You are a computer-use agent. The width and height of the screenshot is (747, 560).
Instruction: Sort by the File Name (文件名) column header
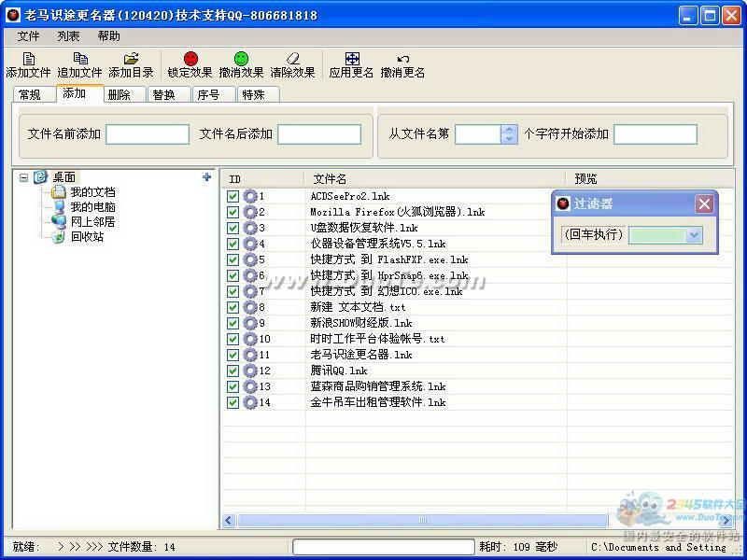click(435, 179)
